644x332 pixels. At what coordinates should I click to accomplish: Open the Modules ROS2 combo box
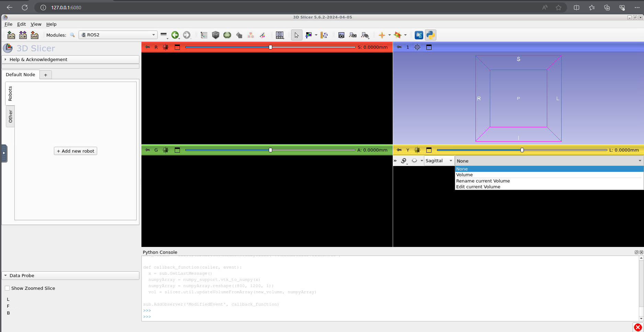pyautogui.click(x=118, y=35)
